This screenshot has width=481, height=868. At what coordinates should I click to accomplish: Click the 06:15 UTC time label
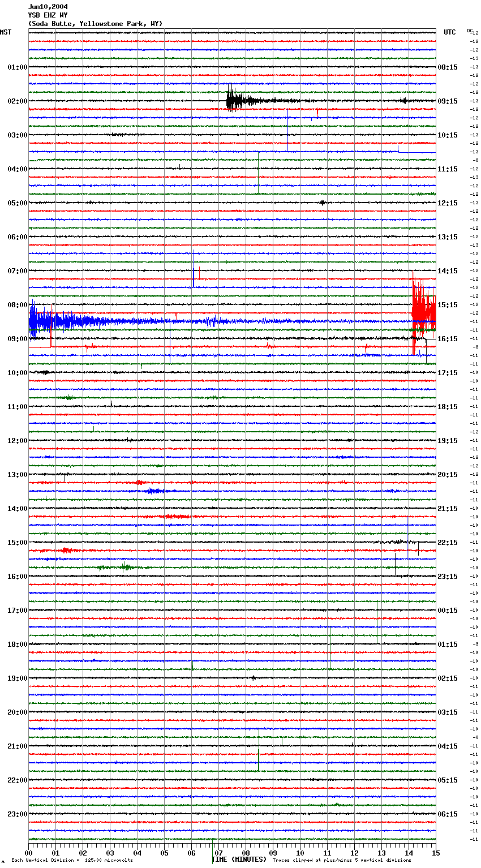[448, 814]
